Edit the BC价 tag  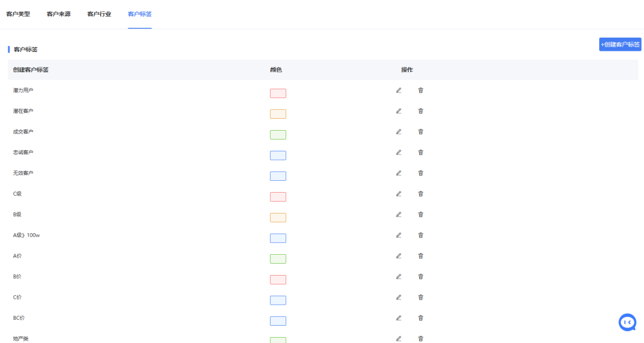coord(398,318)
